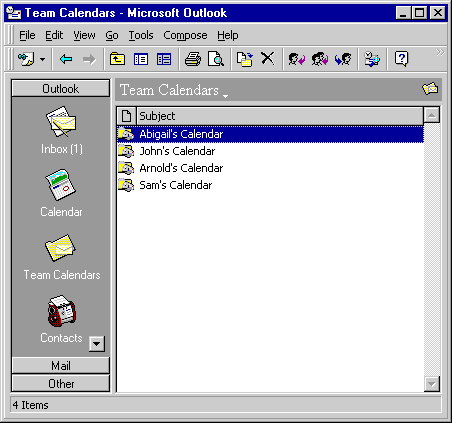Click the New Mail Message toolbar icon
This screenshot has width=452, height=423.
click(26, 59)
